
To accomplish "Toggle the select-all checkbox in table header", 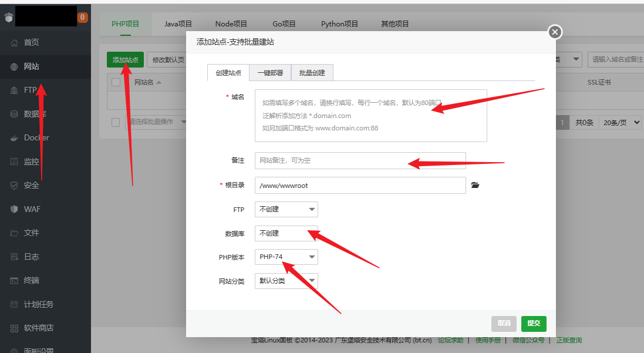I will 116,83.
